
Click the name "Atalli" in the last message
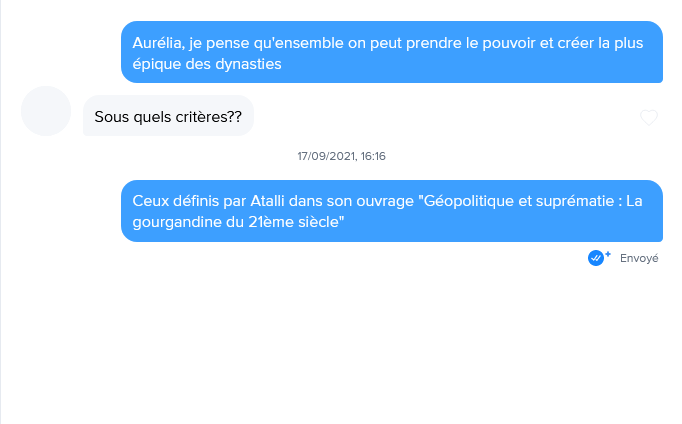click(267, 201)
